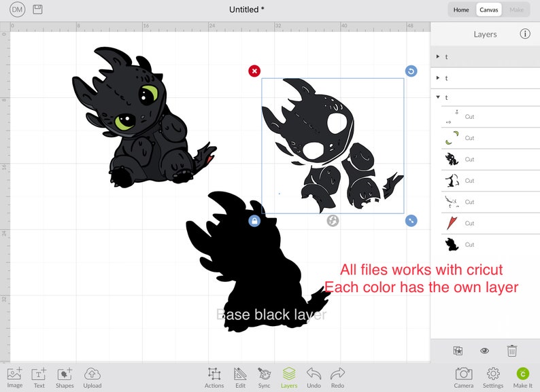Open the Shapes tool
The width and height of the screenshot is (540, 392).
pos(65,378)
